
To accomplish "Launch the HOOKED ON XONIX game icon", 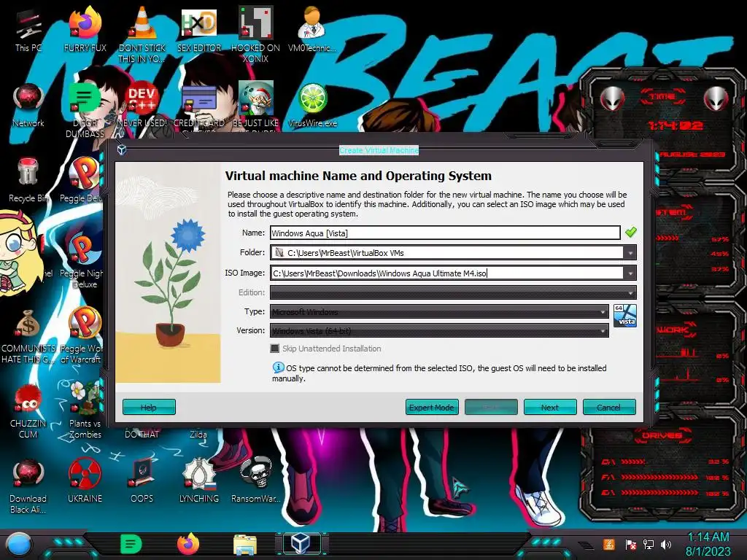I will point(255,34).
